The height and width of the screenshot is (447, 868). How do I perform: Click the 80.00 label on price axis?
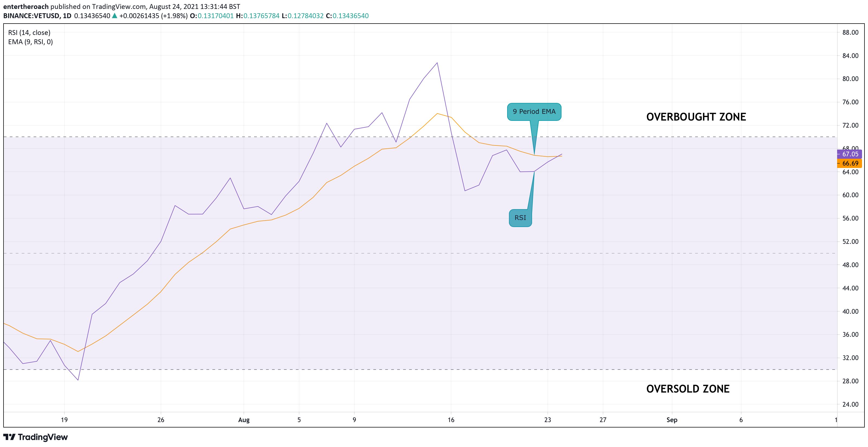point(850,79)
